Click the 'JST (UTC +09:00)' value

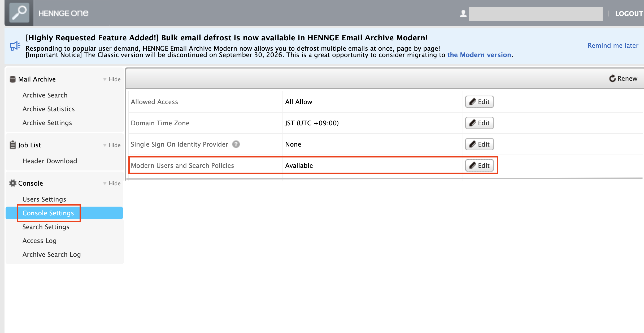click(312, 123)
